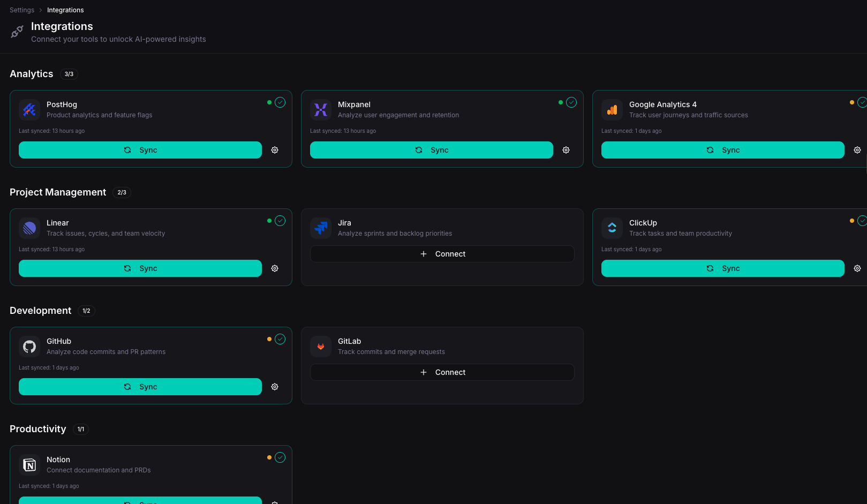Select the ClickUp integration icon
Image resolution: width=867 pixels, height=504 pixels.
pyautogui.click(x=612, y=228)
